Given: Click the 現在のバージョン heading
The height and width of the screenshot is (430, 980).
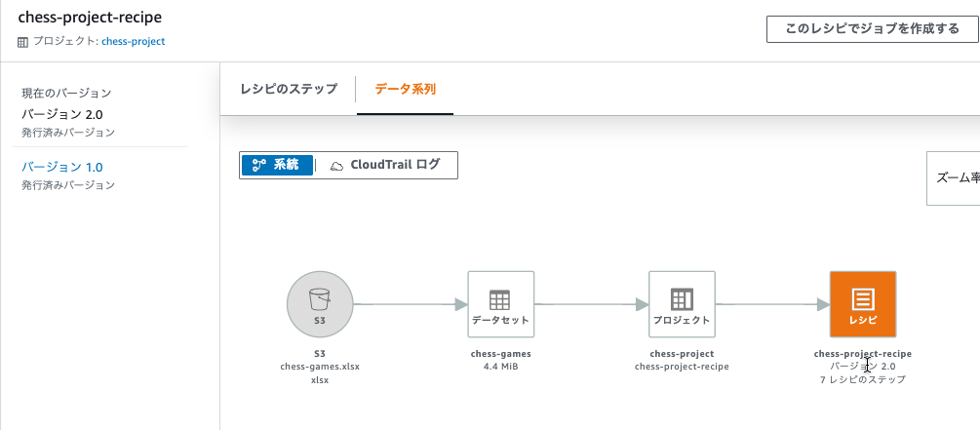Looking at the screenshot, I should (67, 94).
